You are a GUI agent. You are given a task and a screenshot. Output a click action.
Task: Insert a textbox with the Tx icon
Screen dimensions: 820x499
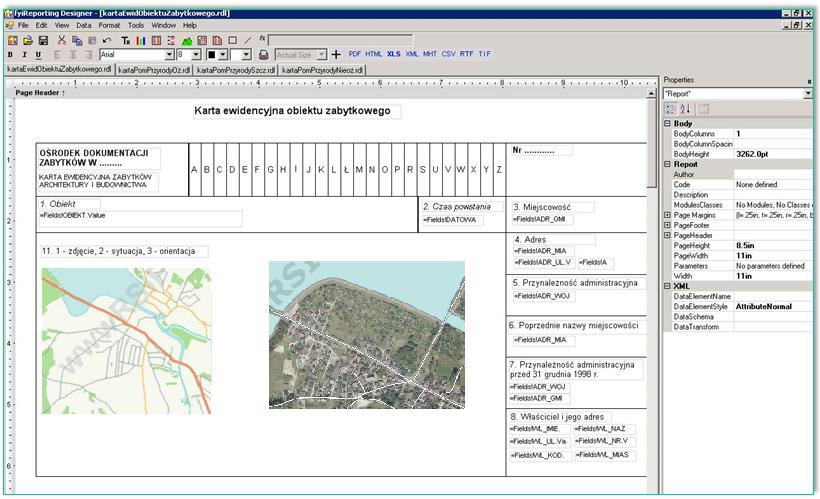[126, 40]
